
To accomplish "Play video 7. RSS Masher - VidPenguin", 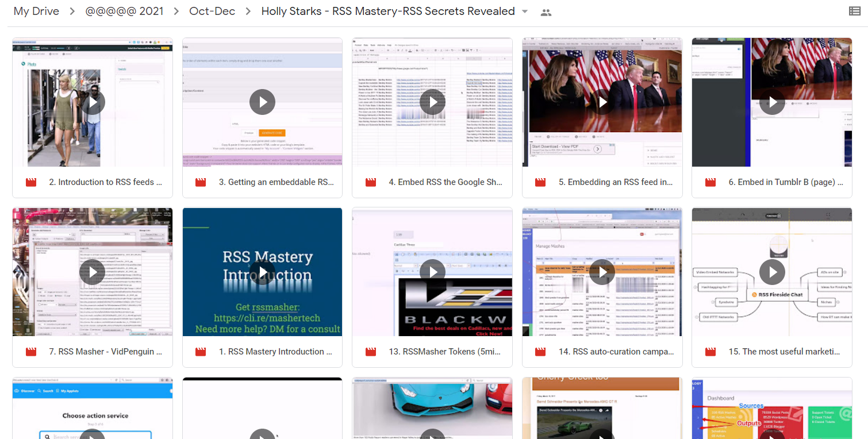I will [92, 272].
